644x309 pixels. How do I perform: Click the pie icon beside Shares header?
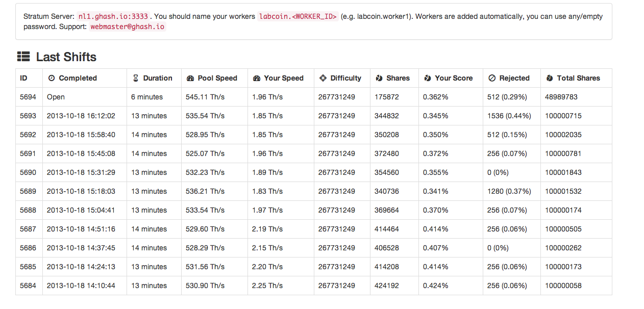379,78
